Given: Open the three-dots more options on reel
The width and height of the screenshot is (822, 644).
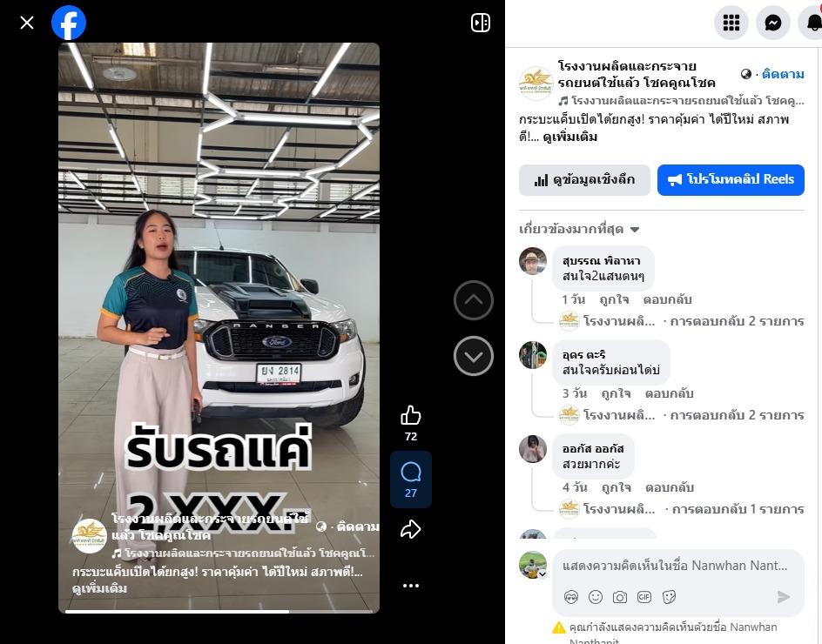Looking at the screenshot, I should pyautogui.click(x=411, y=586).
